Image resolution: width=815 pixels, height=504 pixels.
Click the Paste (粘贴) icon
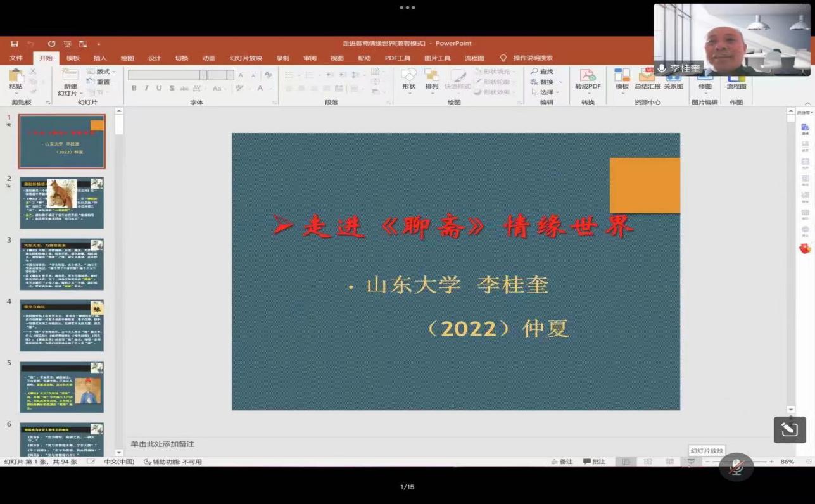(x=16, y=78)
